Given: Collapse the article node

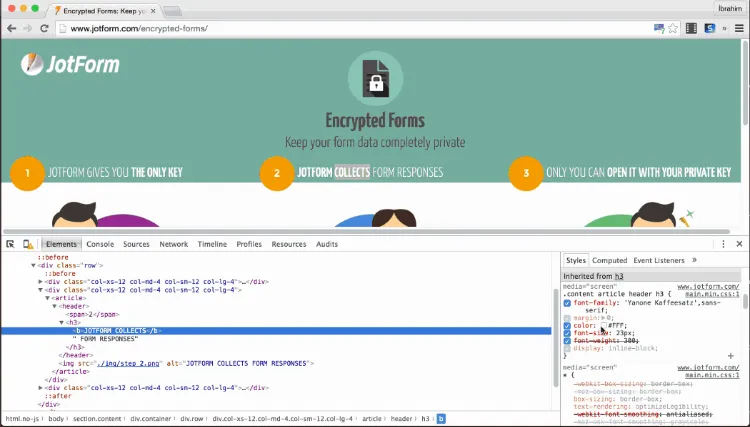Looking at the screenshot, I should point(48,298).
